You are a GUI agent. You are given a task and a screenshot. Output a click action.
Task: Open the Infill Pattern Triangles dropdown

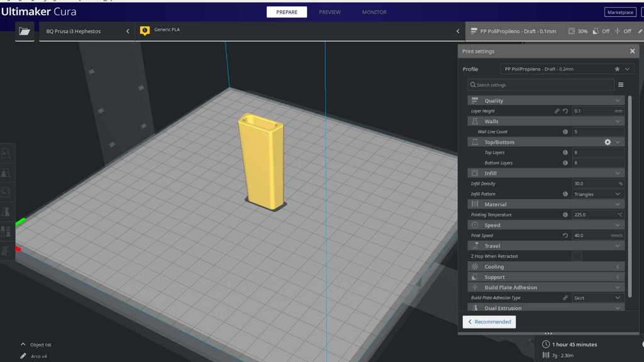pyautogui.click(x=597, y=194)
